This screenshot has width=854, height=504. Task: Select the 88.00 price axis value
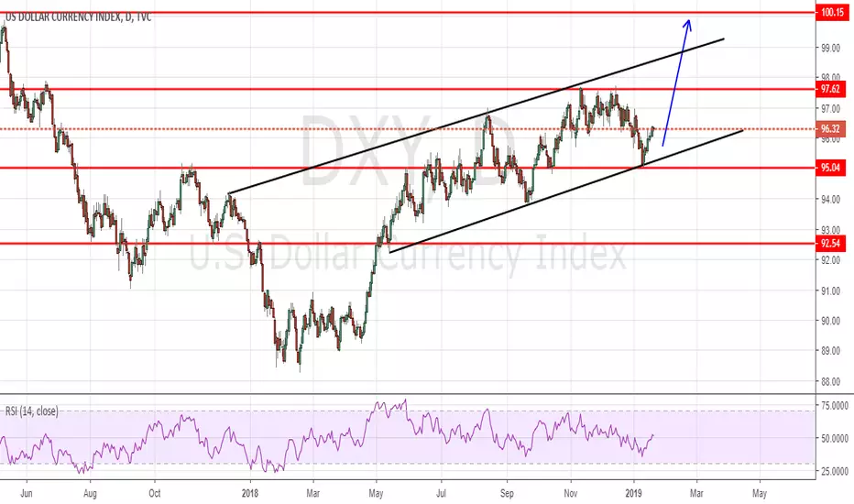(830, 382)
